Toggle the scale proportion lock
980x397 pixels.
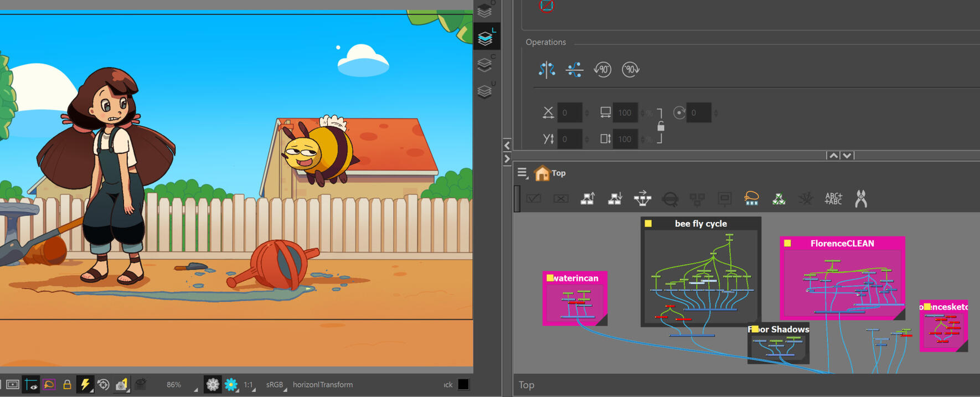click(661, 126)
